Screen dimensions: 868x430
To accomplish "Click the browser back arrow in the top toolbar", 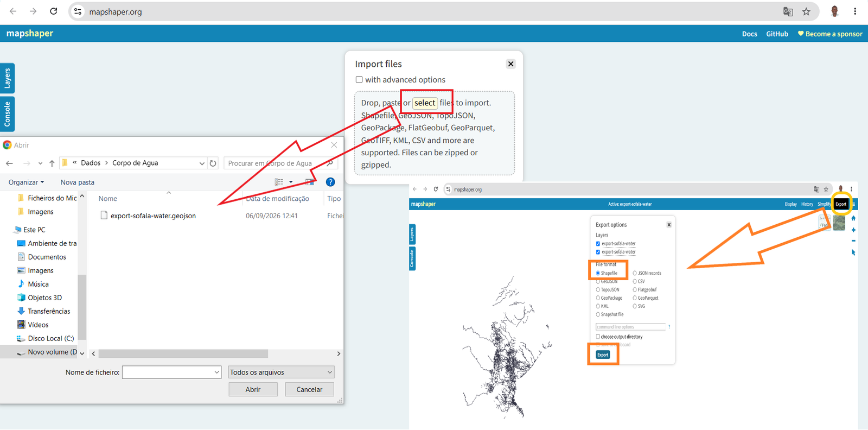I will coord(13,11).
